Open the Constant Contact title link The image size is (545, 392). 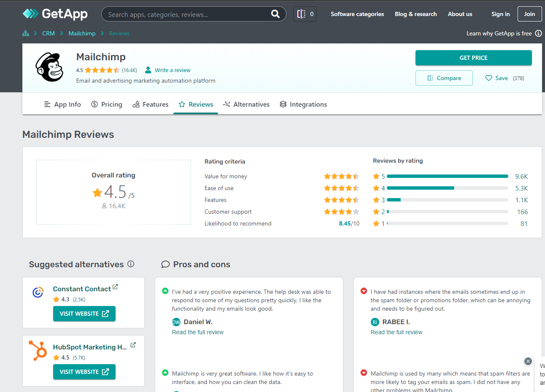click(82, 289)
